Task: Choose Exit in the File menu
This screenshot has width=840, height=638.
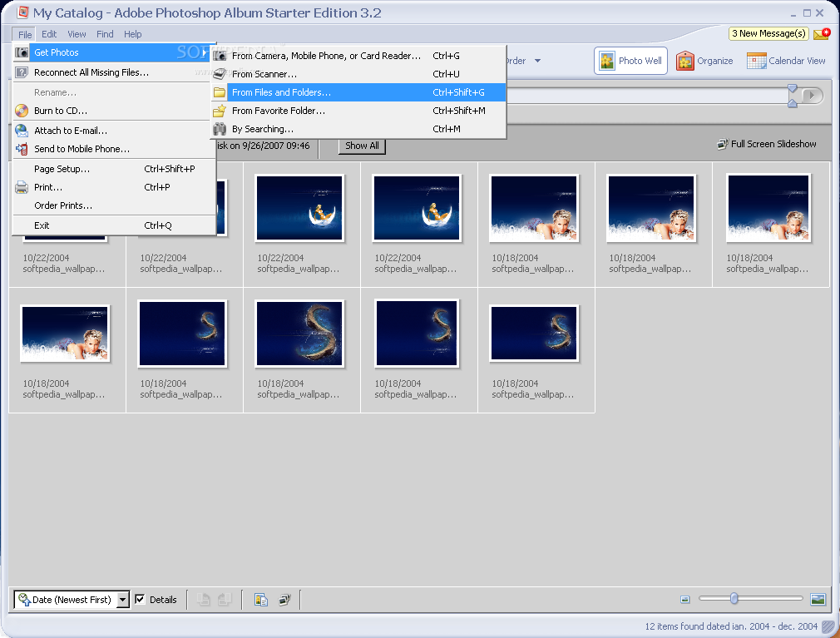Action: (x=114, y=225)
